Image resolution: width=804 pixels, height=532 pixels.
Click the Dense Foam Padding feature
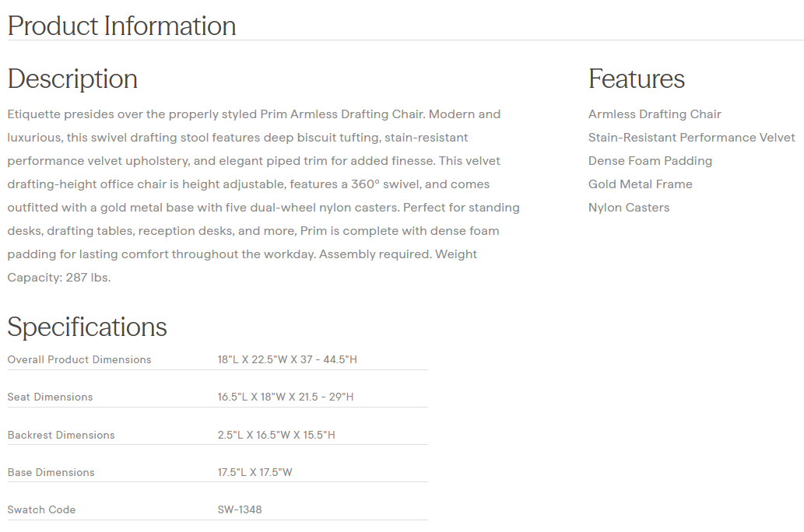pos(650,161)
